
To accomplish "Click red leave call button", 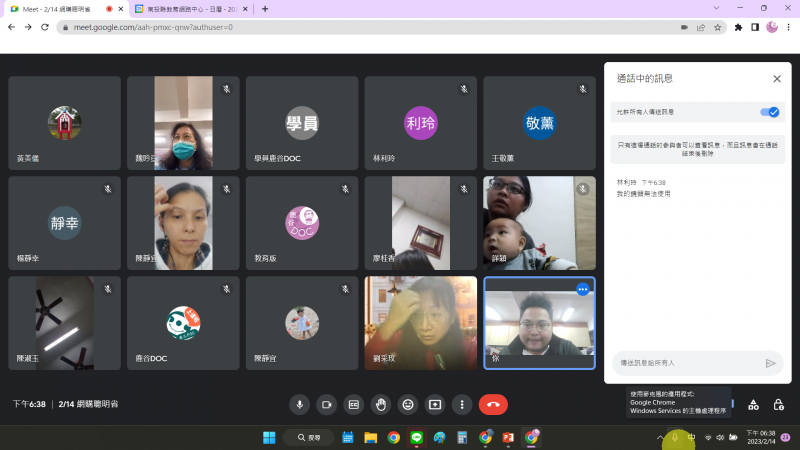I will [493, 405].
